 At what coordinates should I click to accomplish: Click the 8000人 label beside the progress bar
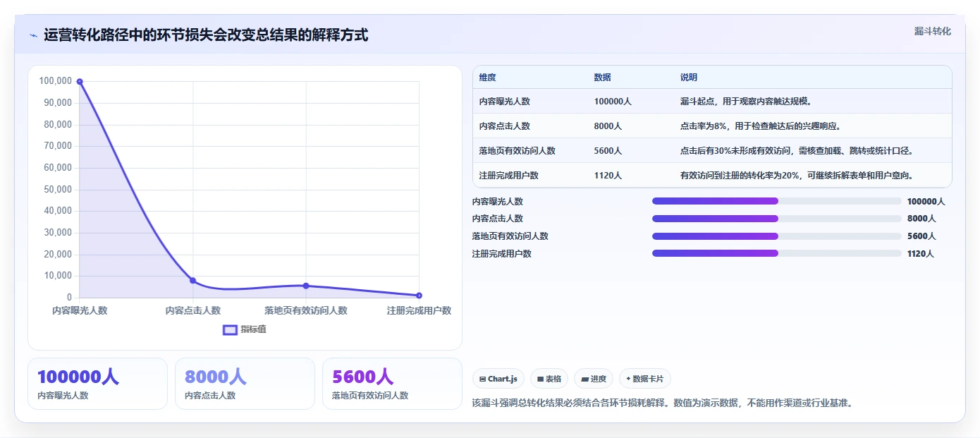921,219
